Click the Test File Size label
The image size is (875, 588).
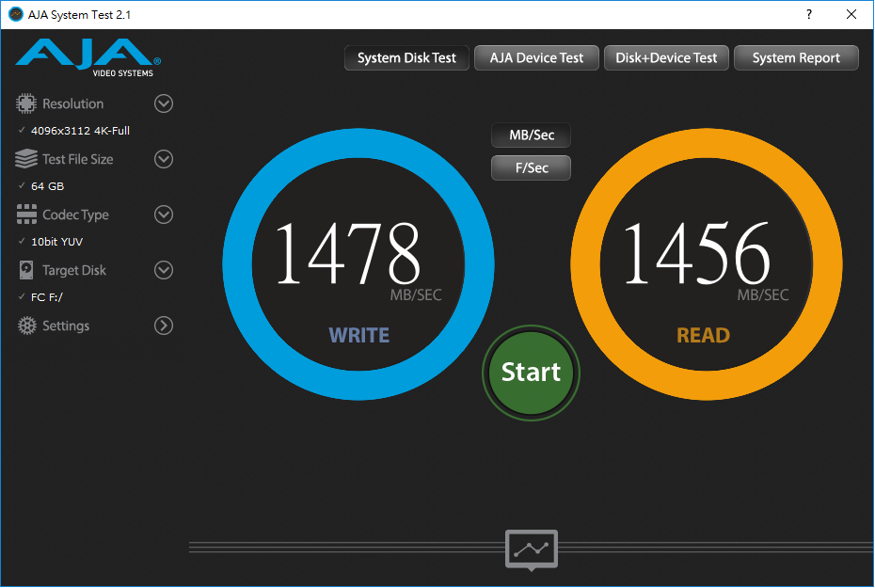tap(78, 160)
